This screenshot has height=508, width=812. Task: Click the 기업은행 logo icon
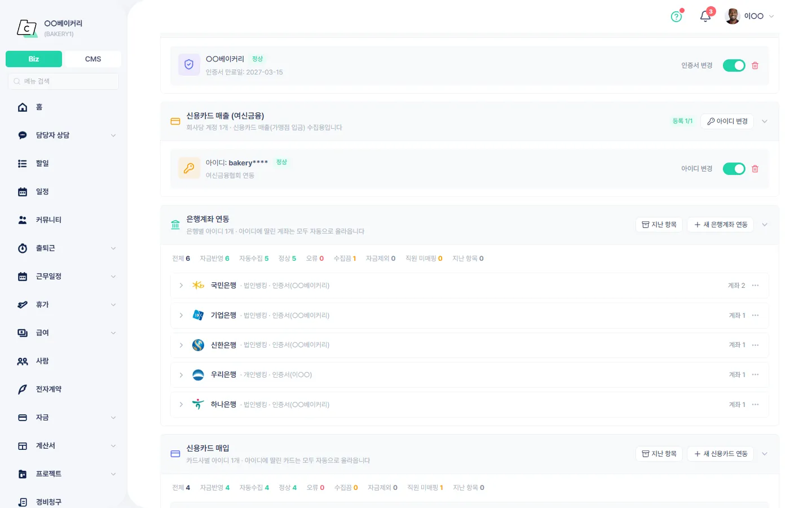[198, 315]
